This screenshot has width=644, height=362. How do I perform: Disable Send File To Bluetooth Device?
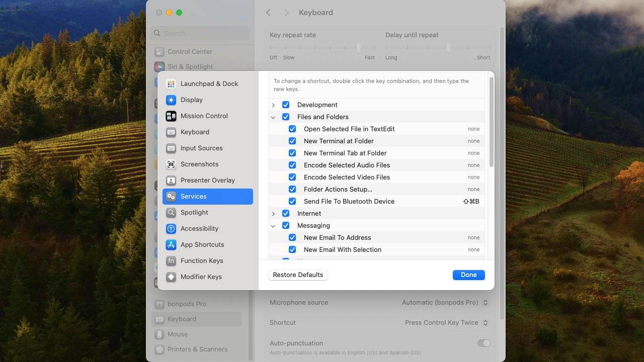tap(292, 202)
